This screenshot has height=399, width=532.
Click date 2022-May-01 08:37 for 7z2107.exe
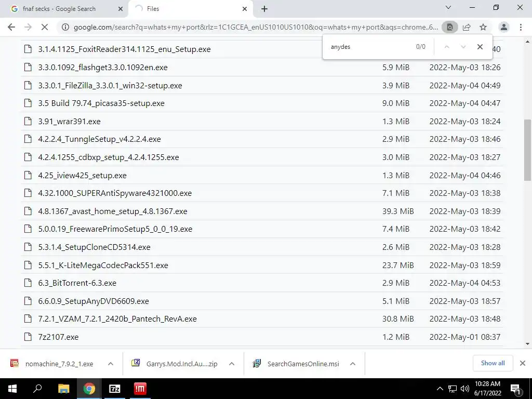pyautogui.click(x=465, y=337)
